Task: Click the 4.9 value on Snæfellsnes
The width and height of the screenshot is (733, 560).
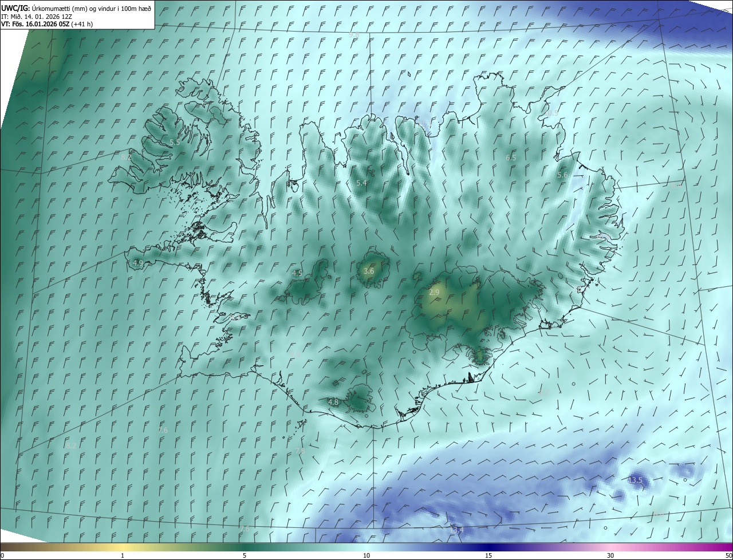Action: click(138, 263)
